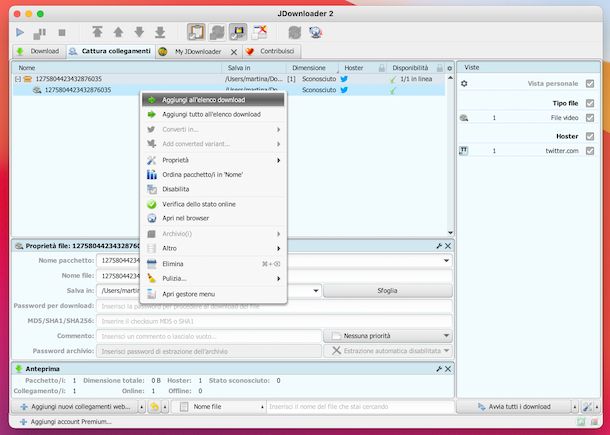Image resolution: width=610 pixels, height=435 pixels.
Task: Open the Contribuisci tab
Action: pyautogui.click(x=271, y=51)
